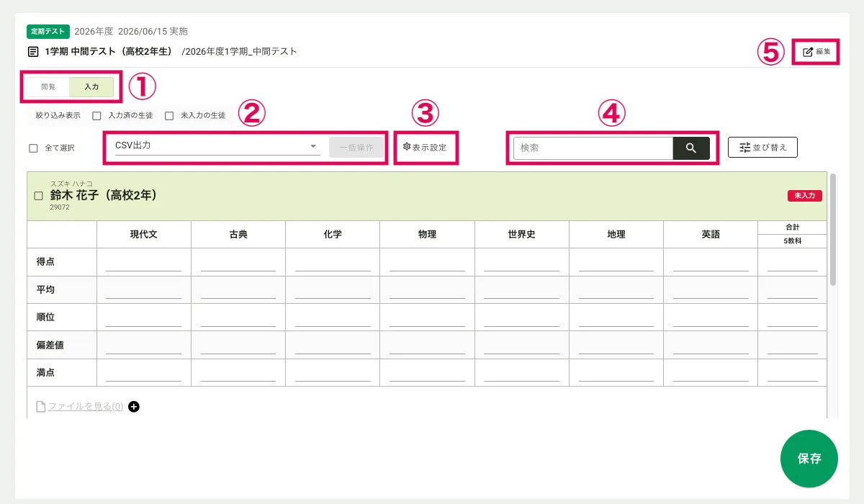This screenshot has width=864, height=504.
Task: Click the plus icon to add file
Action: [x=134, y=407]
